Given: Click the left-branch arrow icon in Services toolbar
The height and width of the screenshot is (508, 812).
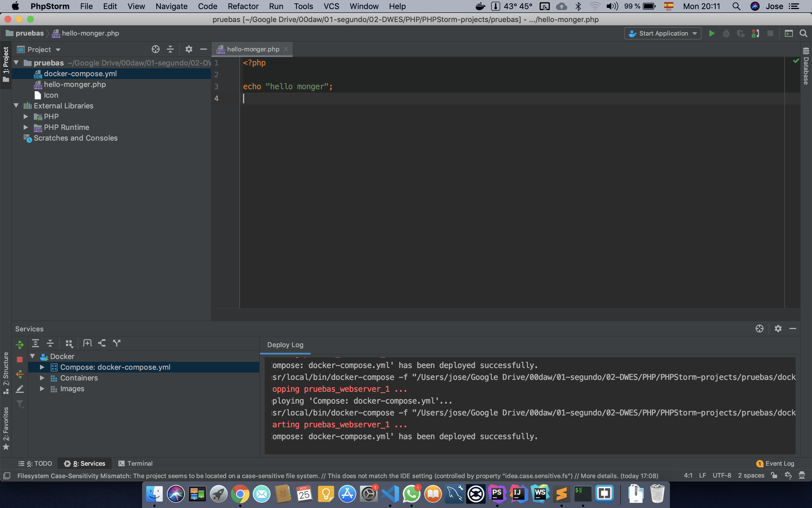Looking at the screenshot, I should pos(102,343).
